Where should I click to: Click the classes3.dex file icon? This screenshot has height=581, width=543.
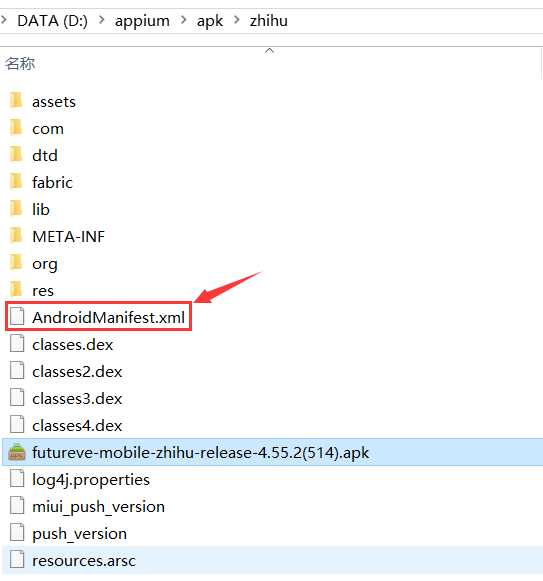[17, 398]
